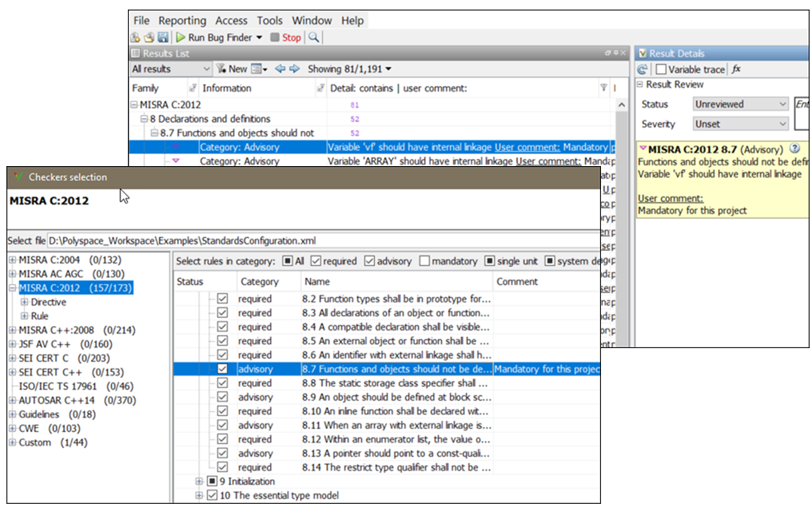Open the Window menu

tap(312, 21)
